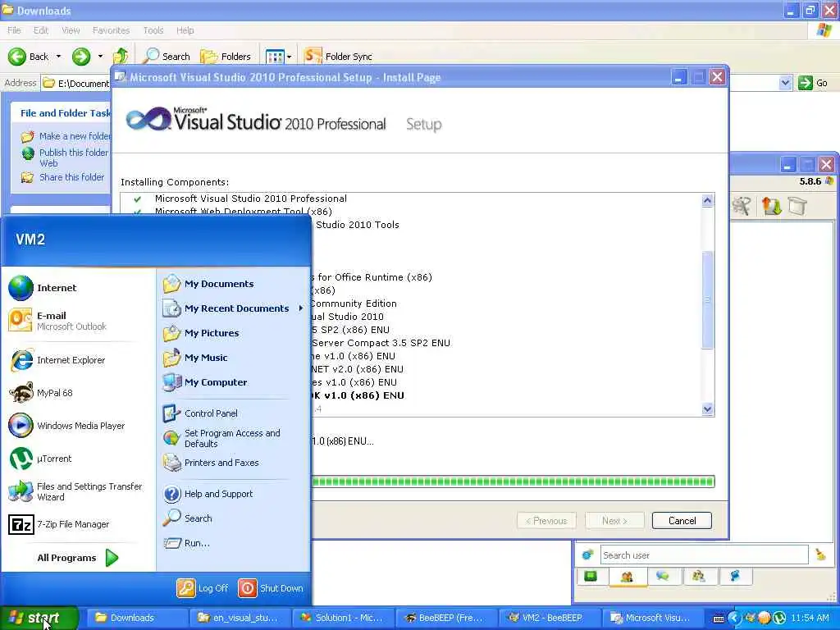
Task: Open the Tools menu
Action: [x=153, y=30]
